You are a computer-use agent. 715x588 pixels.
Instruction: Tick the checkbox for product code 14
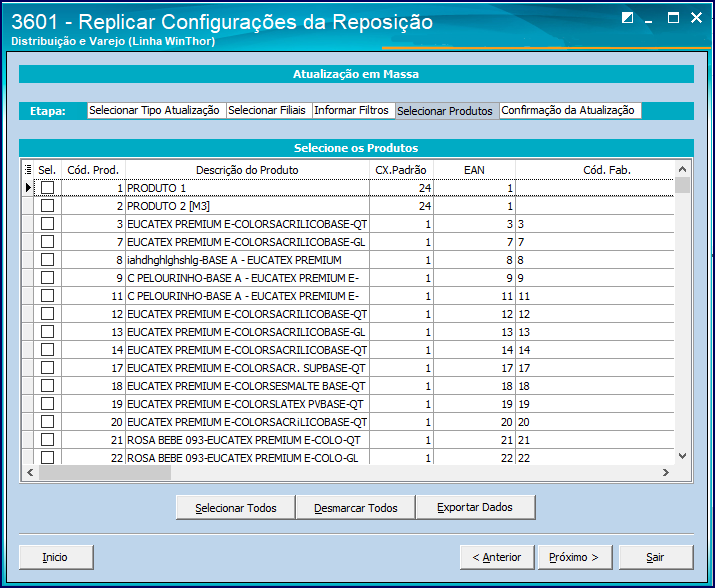tap(47, 350)
